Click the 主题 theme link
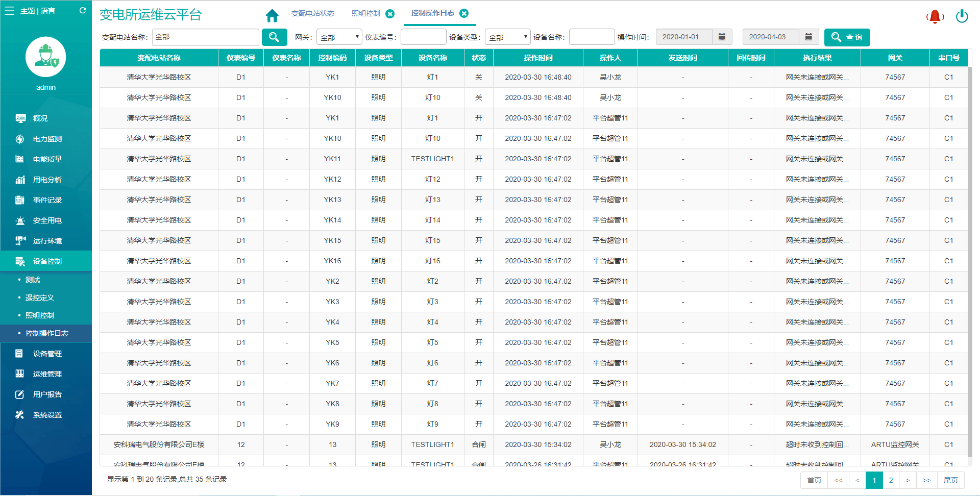The image size is (980, 496). coord(28,11)
